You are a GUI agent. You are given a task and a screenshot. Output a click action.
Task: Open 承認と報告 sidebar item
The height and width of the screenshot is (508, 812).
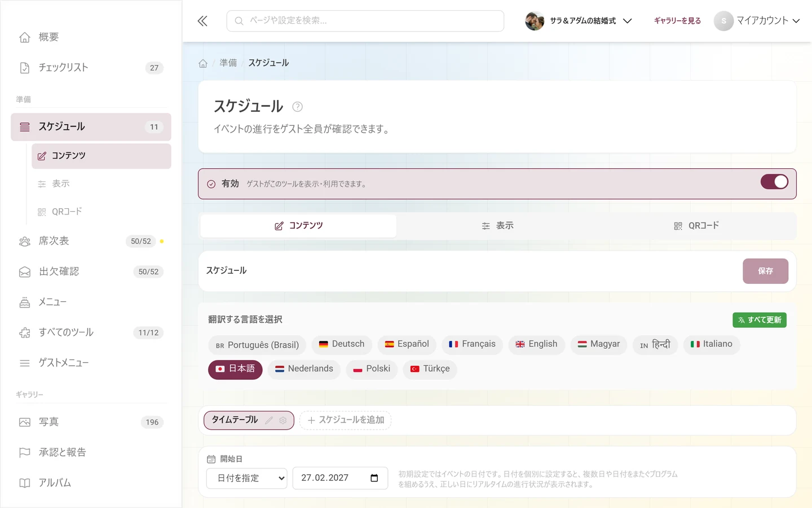(91, 453)
